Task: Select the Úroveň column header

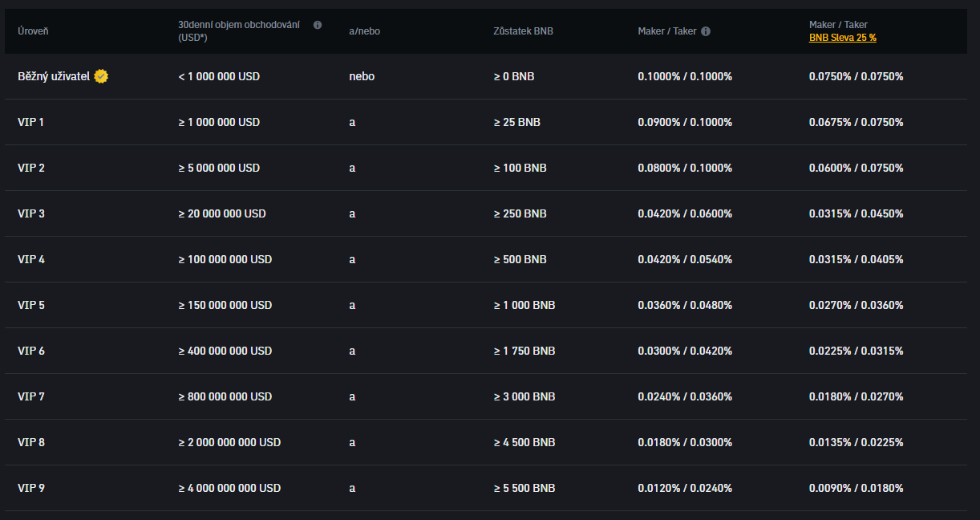Action: pos(33,31)
